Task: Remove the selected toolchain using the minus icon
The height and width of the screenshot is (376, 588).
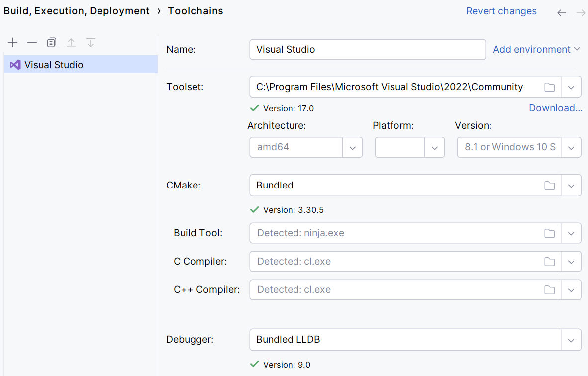Action: click(x=32, y=43)
